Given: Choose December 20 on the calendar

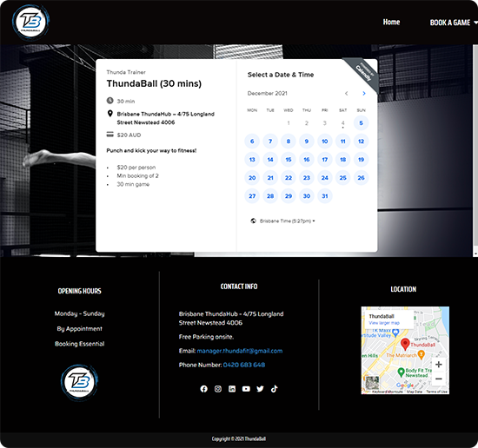Looking at the screenshot, I should click(252, 178).
